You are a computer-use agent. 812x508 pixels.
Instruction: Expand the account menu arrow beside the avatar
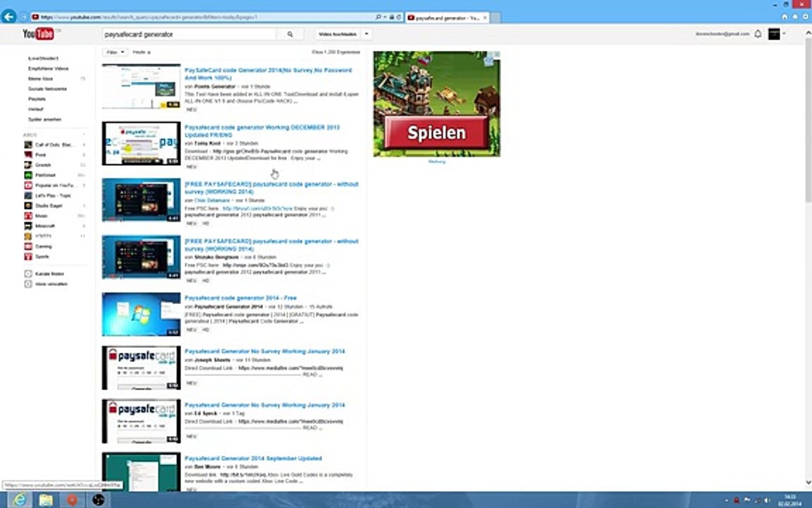click(784, 34)
